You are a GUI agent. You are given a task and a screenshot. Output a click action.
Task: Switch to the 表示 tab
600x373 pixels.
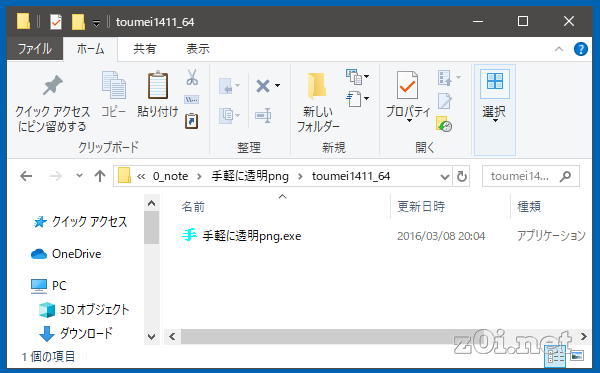pyautogui.click(x=198, y=49)
